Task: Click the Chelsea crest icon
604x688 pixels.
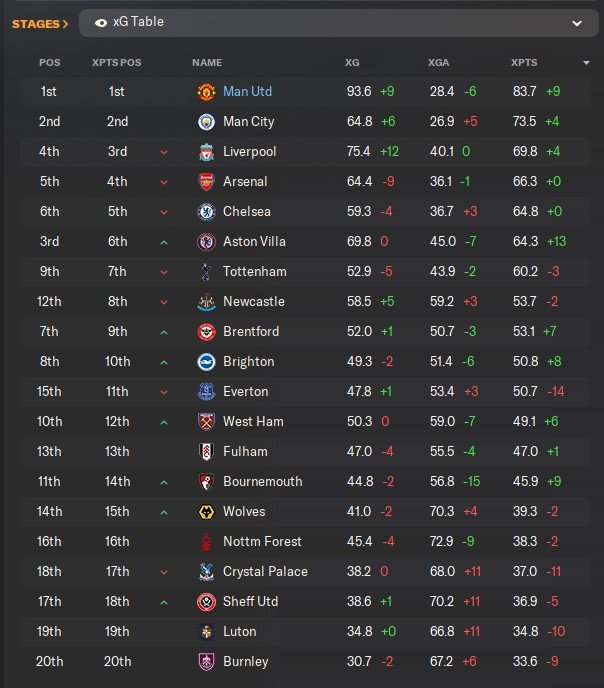Action: coord(207,212)
